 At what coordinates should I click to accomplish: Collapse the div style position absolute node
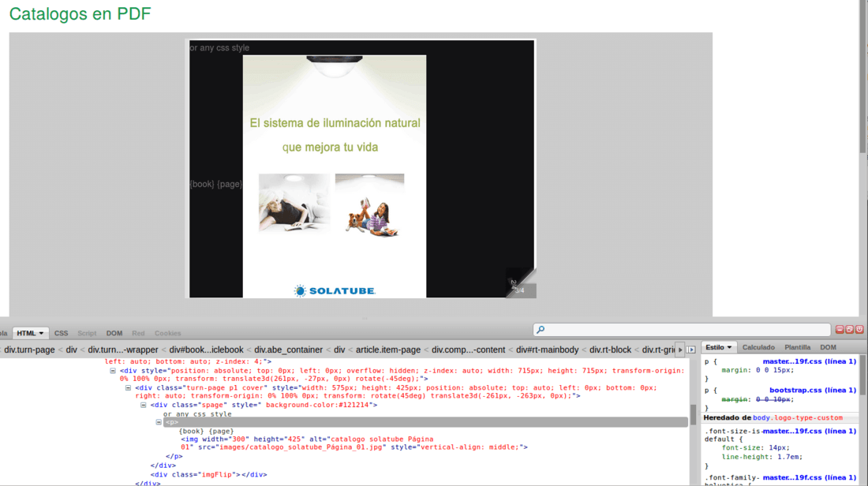tap(112, 371)
